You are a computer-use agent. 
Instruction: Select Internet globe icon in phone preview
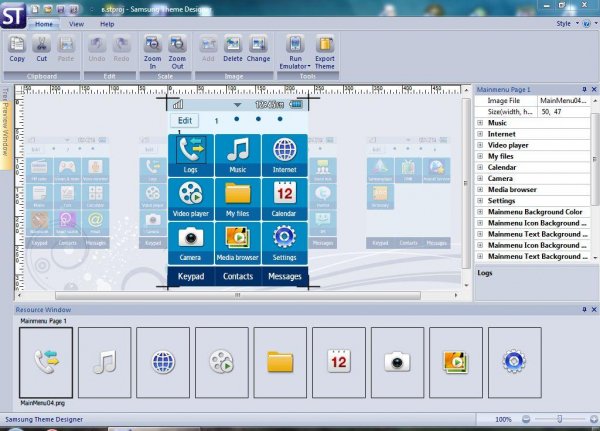pos(285,150)
